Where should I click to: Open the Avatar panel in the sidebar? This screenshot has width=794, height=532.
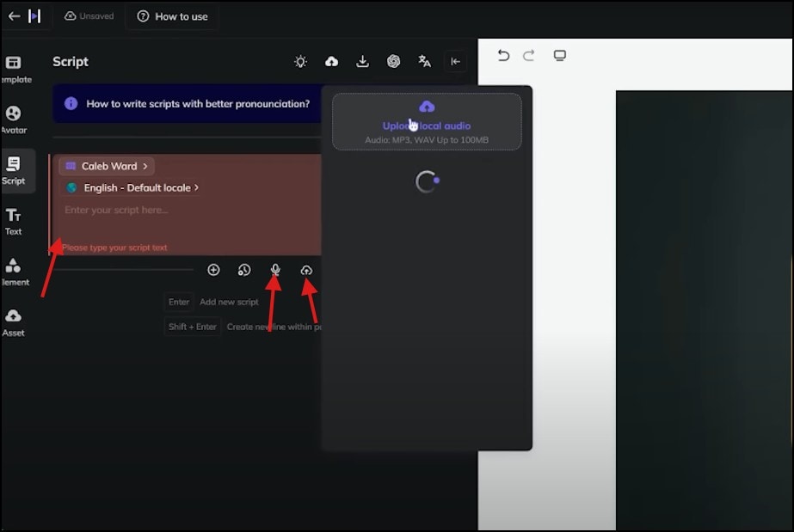(14, 115)
